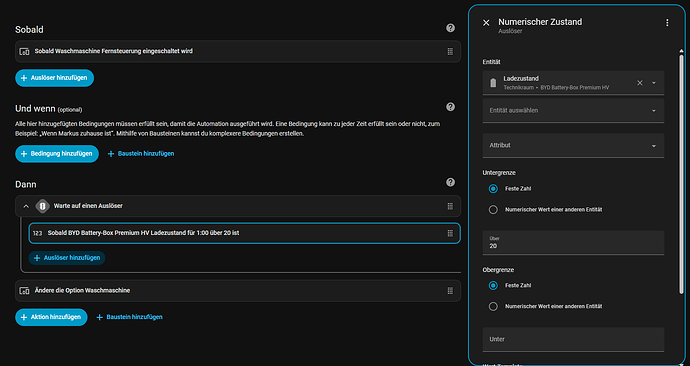Clear the Ladezustand entity selection

pos(640,83)
